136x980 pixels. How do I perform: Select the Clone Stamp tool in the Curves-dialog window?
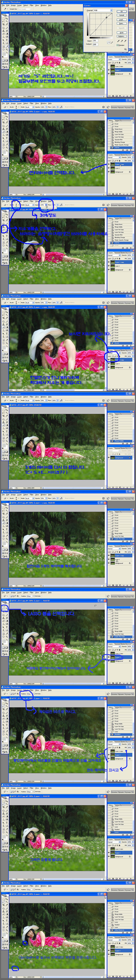coord(3,31)
